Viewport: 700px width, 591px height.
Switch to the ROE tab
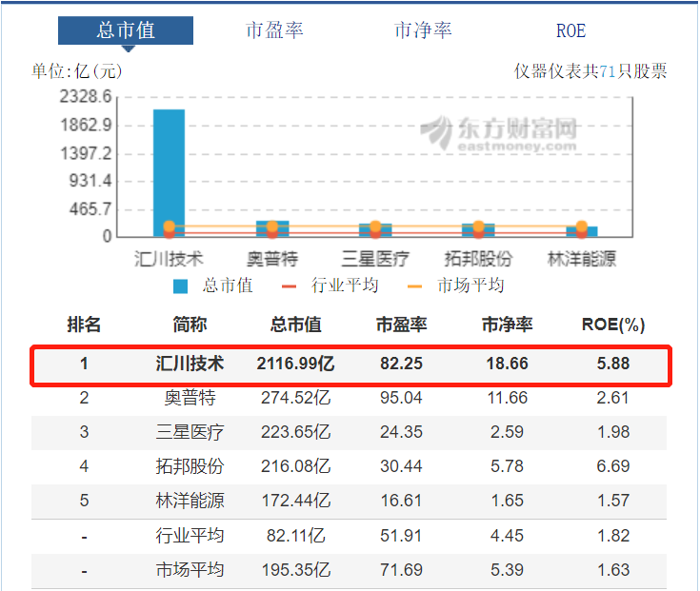570,30
